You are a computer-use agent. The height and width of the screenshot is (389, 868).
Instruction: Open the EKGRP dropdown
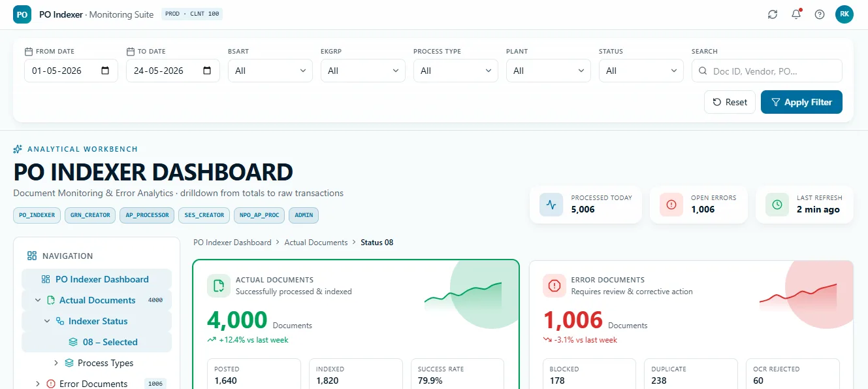363,71
